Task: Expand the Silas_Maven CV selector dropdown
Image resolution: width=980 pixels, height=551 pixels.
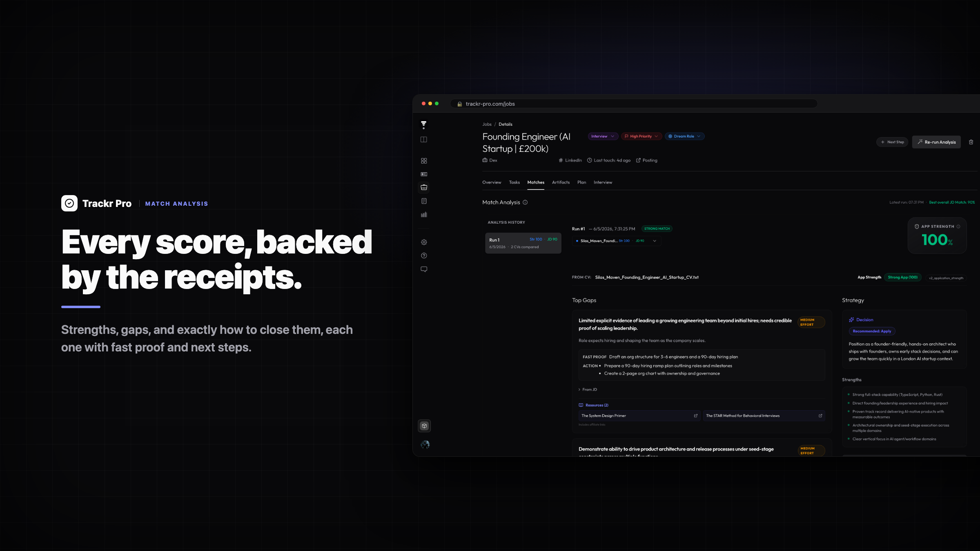Action: point(617,241)
